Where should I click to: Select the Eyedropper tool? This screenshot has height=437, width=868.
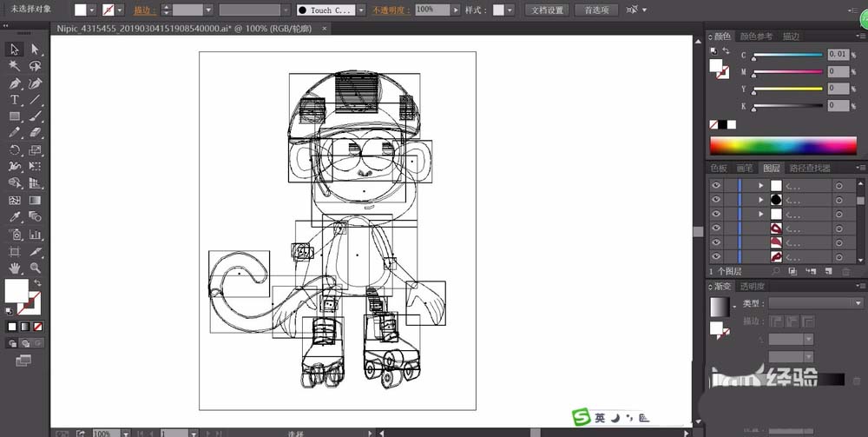click(15, 217)
